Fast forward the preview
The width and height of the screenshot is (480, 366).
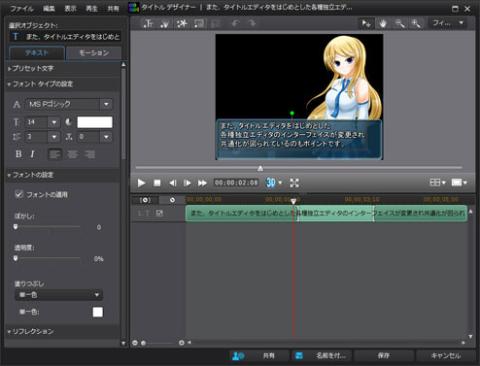(x=202, y=183)
